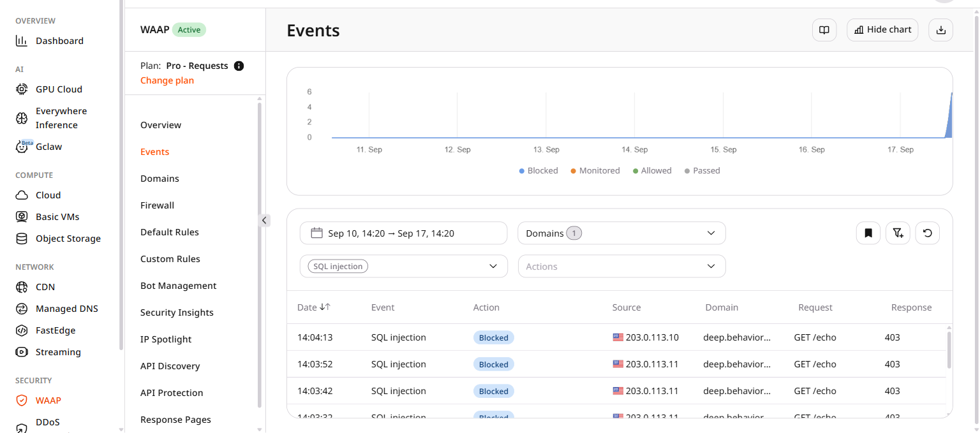
Task: Click the Action column header
Action: click(486, 307)
